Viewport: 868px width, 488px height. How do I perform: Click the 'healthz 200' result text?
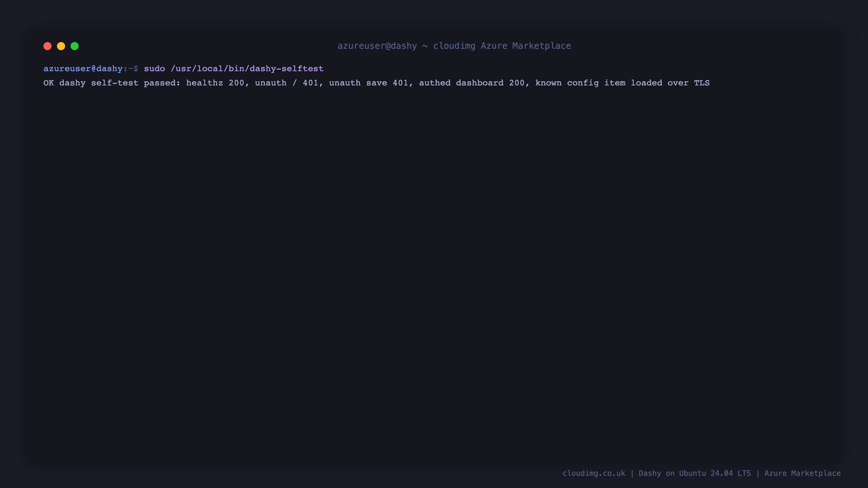point(215,83)
